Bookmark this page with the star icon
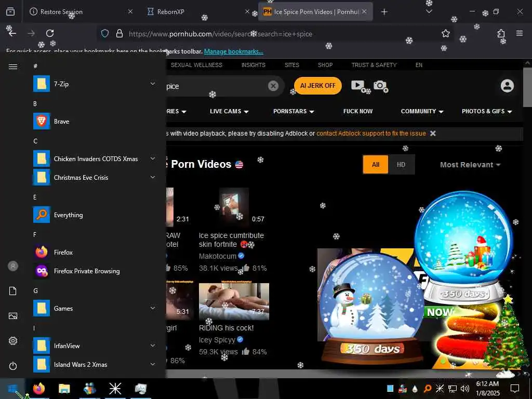The height and width of the screenshot is (399, 532). [445, 33]
